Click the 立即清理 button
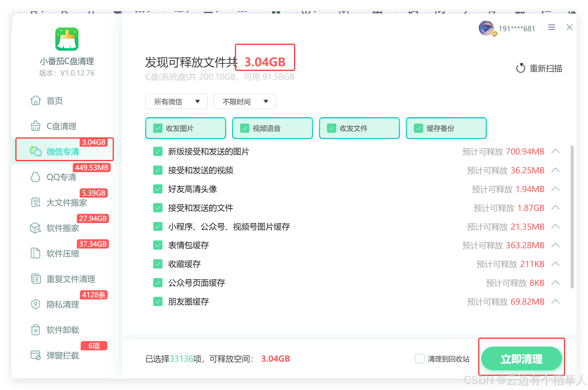This screenshot has width=588, height=390. pos(521,359)
